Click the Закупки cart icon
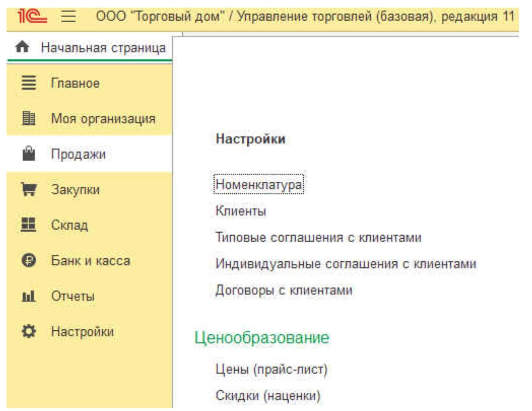The height and width of the screenshot is (411, 532). click(28, 189)
